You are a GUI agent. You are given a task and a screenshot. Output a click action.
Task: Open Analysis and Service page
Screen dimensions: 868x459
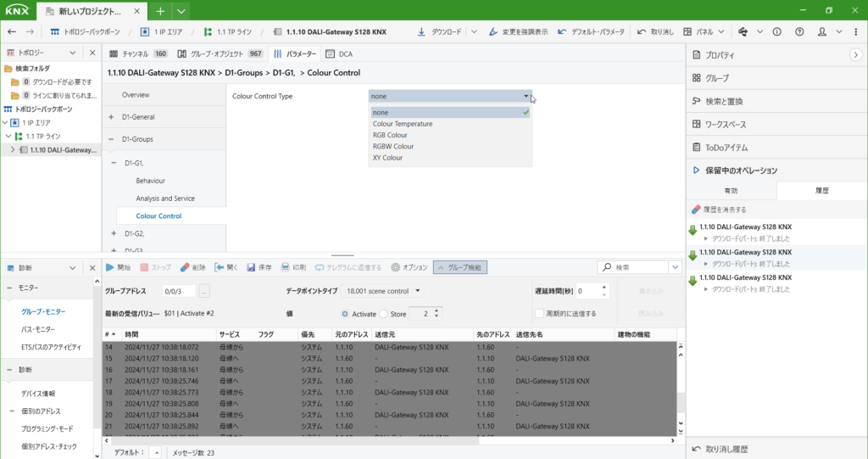click(x=165, y=199)
